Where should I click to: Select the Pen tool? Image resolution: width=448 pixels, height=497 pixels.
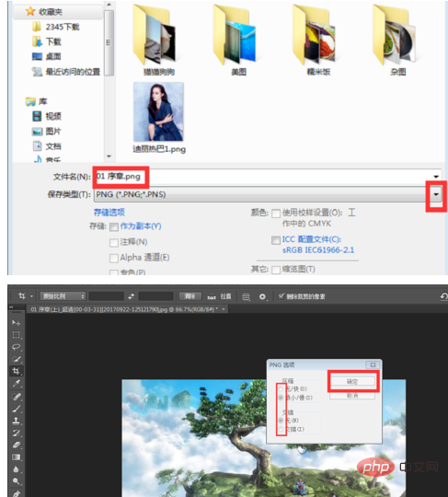[16, 493]
